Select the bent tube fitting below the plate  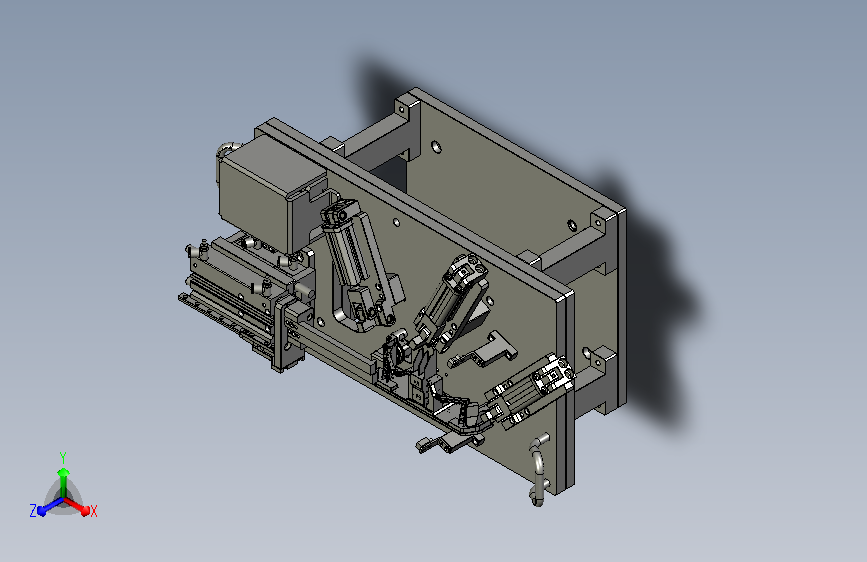tap(538, 469)
